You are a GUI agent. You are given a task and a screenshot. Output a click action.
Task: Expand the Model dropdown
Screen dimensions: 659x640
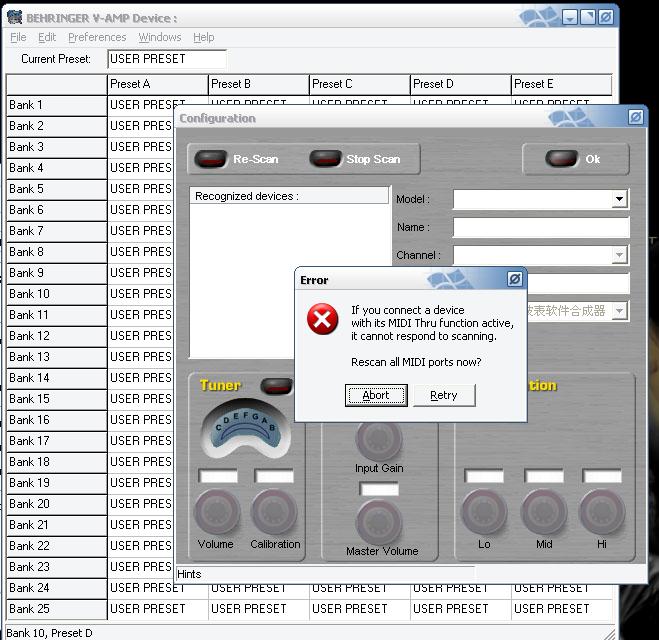click(x=619, y=200)
